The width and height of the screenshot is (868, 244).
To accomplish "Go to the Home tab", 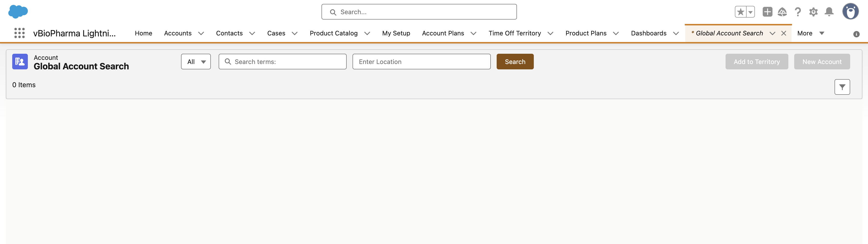I will [143, 33].
